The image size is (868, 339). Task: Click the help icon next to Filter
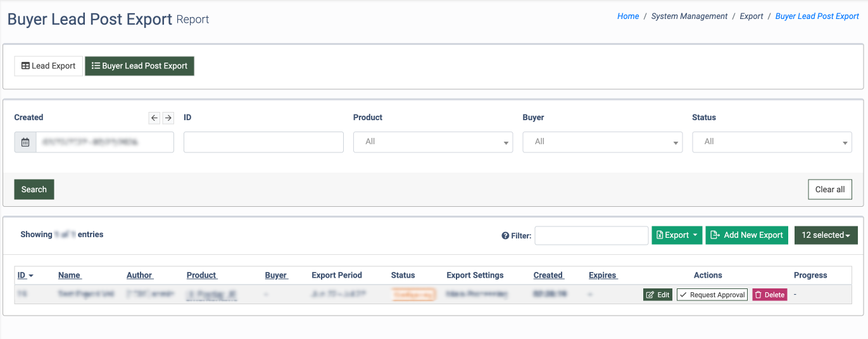pyautogui.click(x=505, y=236)
